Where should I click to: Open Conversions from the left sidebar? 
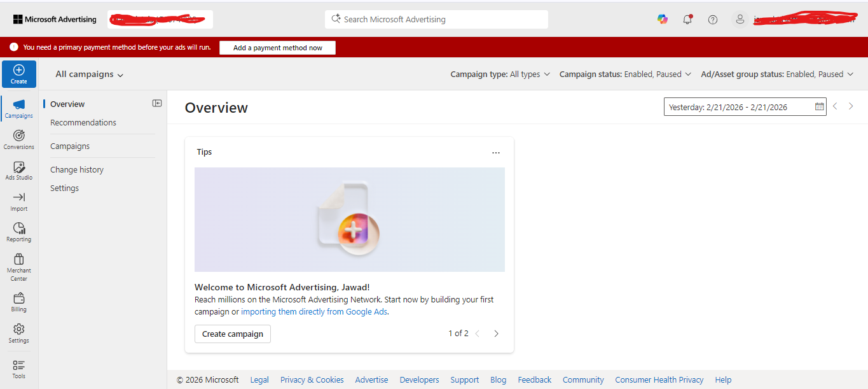(19, 139)
